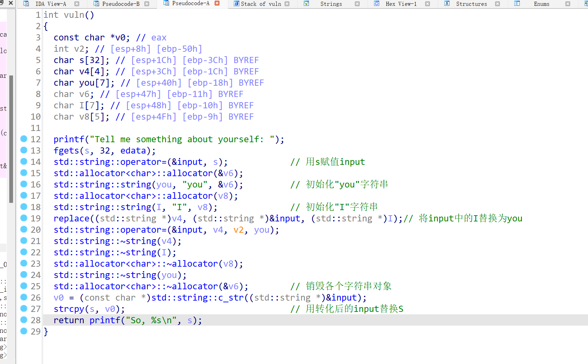Close the Enums tab
The height and width of the screenshot is (364, 588).
[568, 4]
